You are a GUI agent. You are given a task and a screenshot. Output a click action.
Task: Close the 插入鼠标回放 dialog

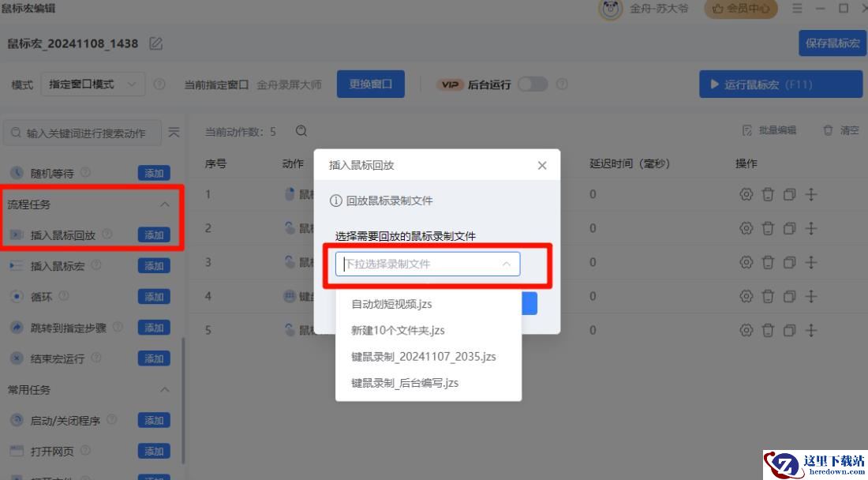pyautogui.click(x=542, y=166)
